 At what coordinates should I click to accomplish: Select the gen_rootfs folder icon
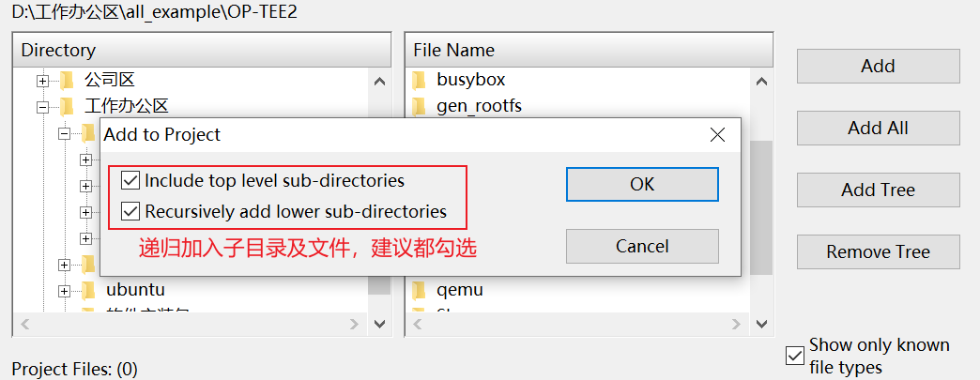click(419, 106)
